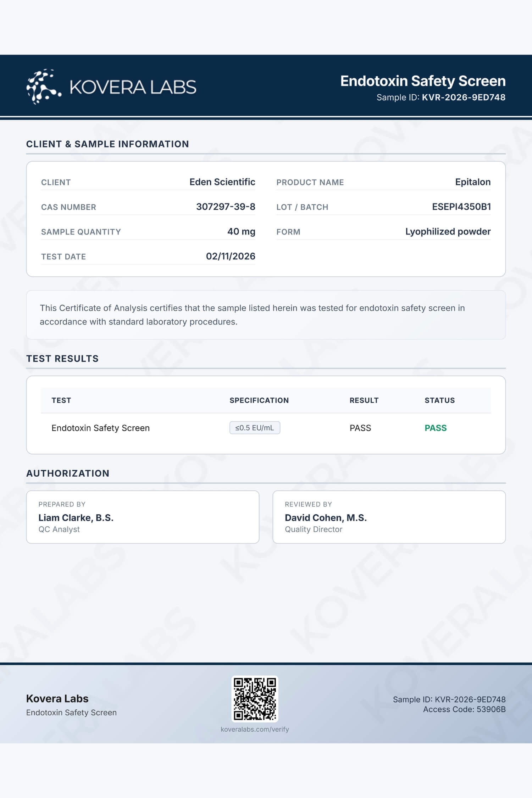
Task: Click the product name Epitalon
Action: click(x=473, y=182)
